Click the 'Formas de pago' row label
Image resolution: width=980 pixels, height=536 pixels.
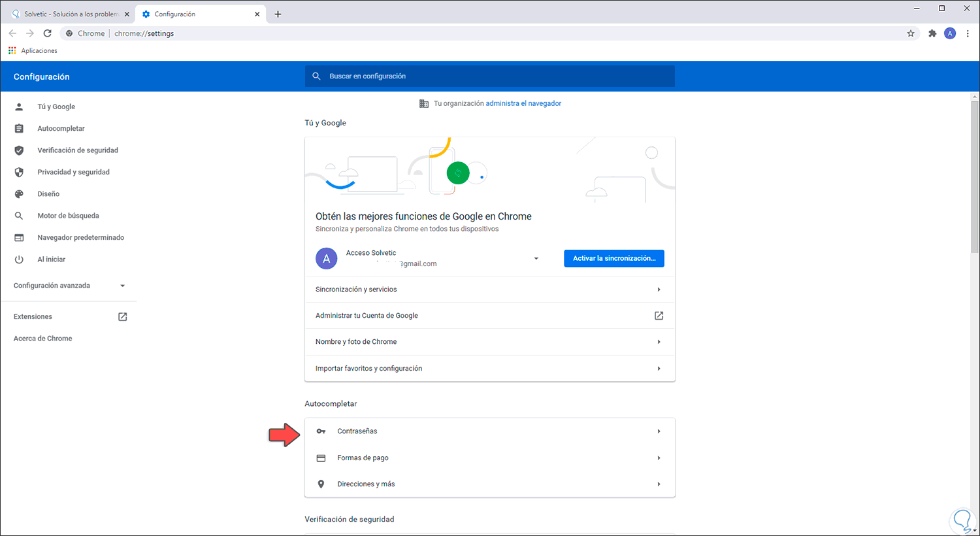(363, 458)
